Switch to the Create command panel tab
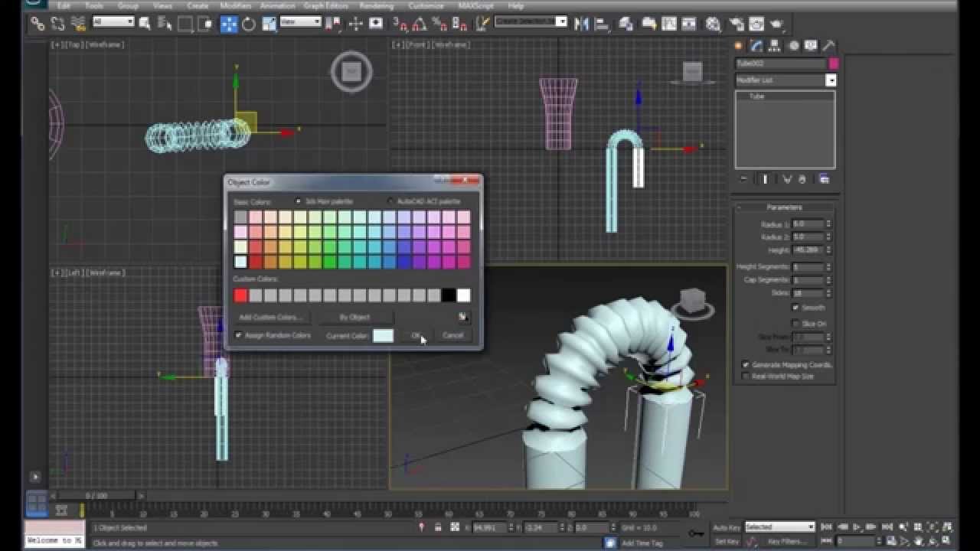The image size is (980, 551). click(x=739, y=46)
